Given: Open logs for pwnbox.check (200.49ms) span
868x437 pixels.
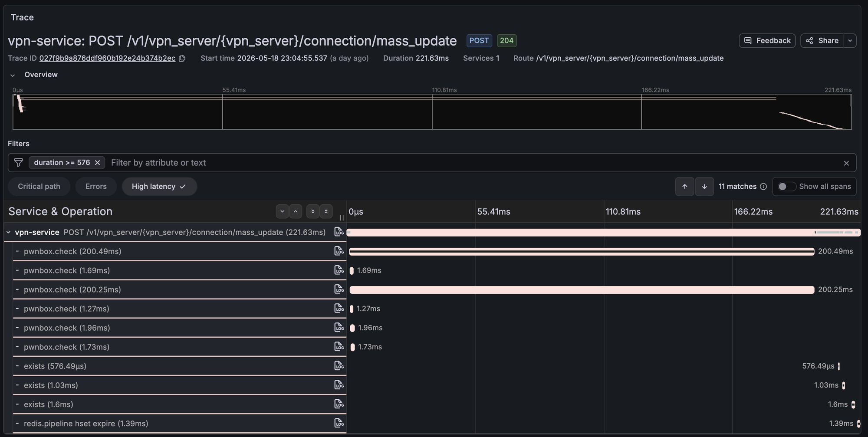Looking at the screenshot, I should (339, 251).
